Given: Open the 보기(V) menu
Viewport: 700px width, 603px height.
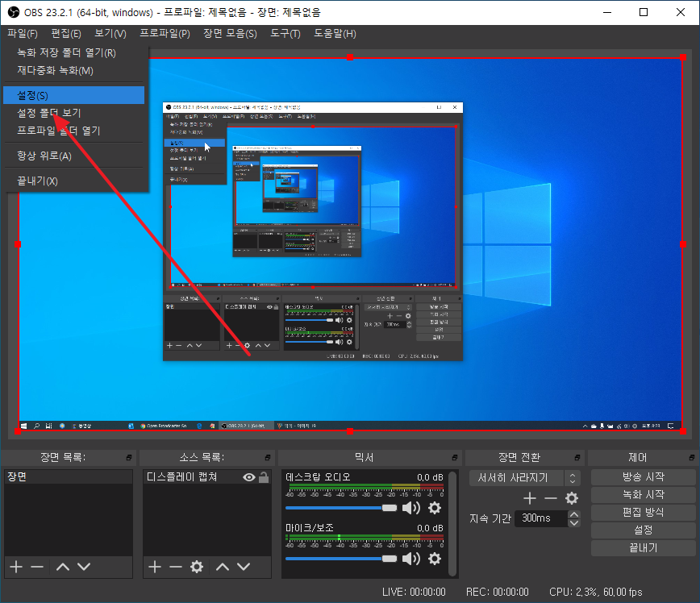Looking at the screenshot, I should pyautogui.click(x=110, y=34).
